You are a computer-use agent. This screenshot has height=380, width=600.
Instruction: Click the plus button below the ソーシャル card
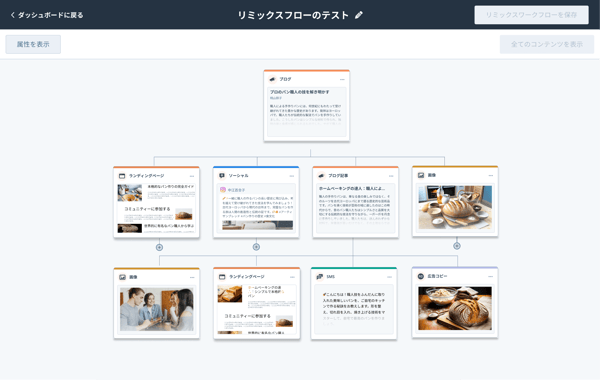coord(256,247)
